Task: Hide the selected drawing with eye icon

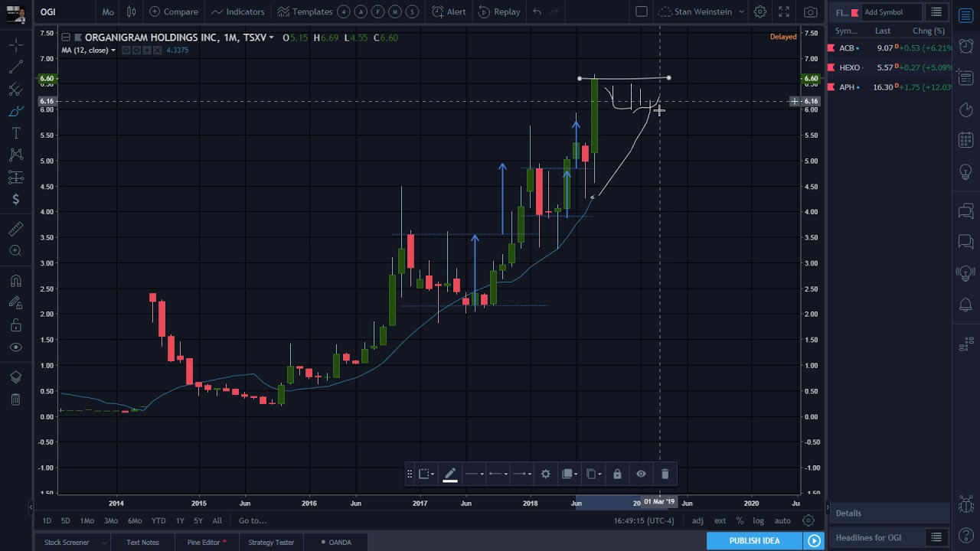Action: click(641, 474)
